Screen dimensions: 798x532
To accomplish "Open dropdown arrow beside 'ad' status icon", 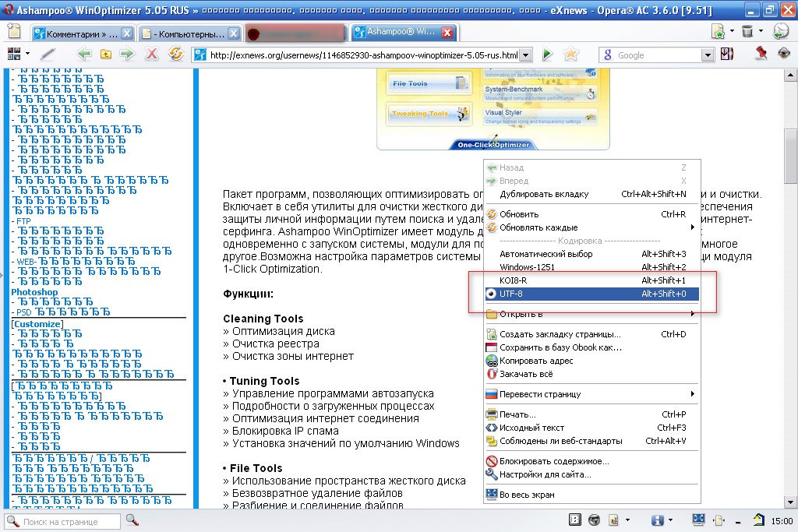I will pyautogui.click(x=627, y=520).
